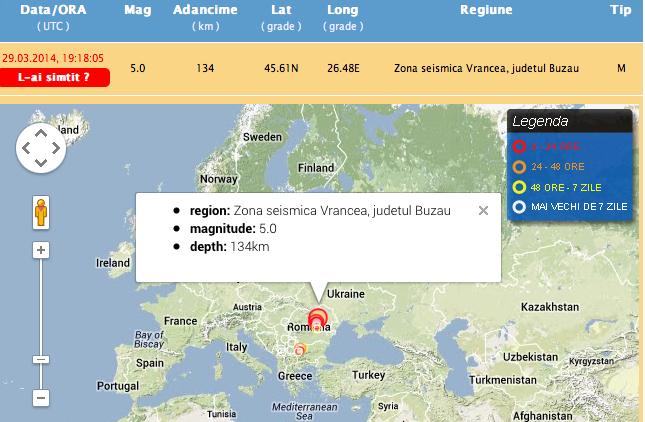Click the map zoom slider handle
The image size is (645, 422).
[x=41, y=359]
